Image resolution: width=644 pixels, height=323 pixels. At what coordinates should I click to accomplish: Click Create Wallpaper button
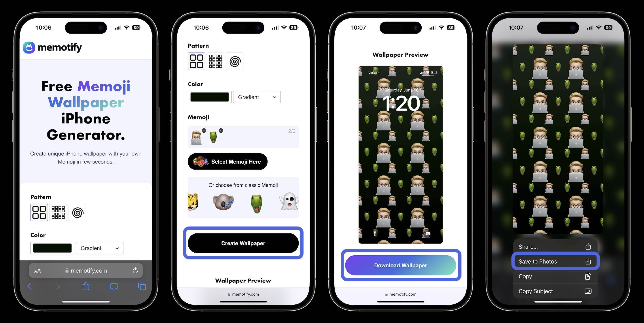coord(243,243)
